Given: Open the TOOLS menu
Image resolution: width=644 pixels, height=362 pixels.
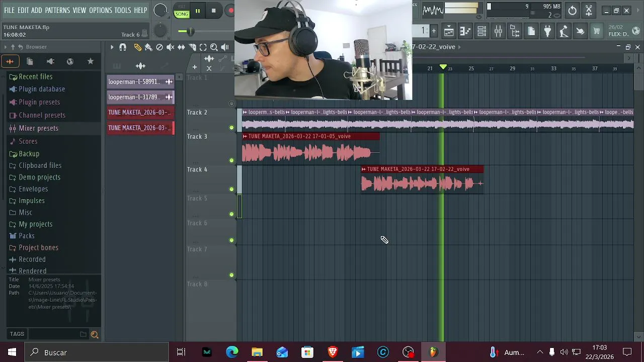Looking at the screenshot, I should pos(122,10).
